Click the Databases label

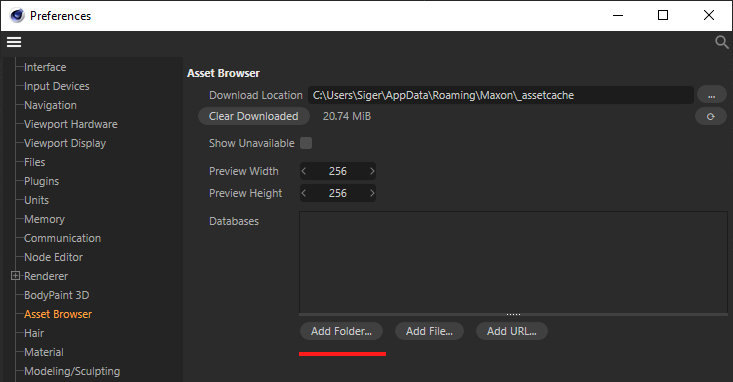[x=234, y=221]
